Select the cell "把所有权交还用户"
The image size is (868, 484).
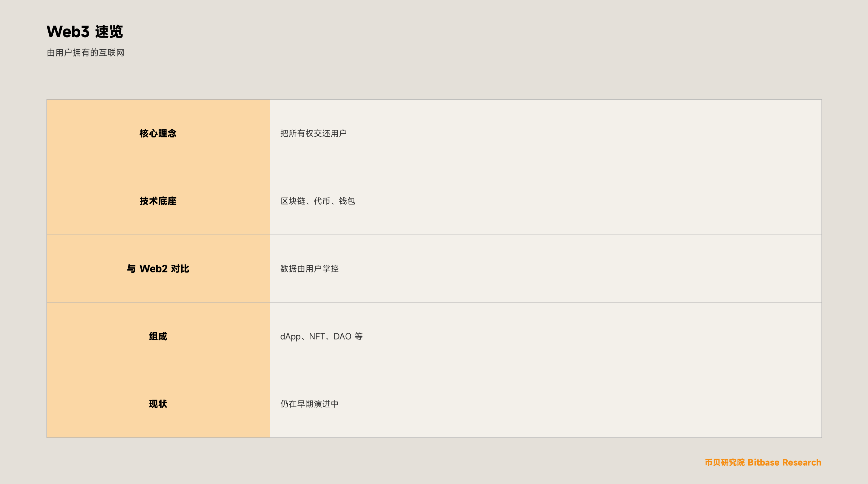point(546,133)
